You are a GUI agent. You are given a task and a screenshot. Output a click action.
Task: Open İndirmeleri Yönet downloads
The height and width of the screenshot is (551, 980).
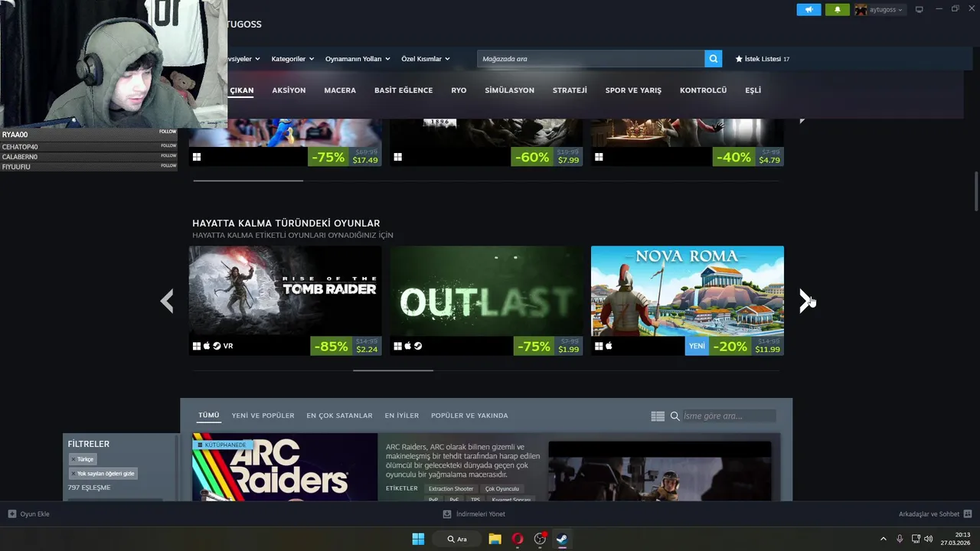[475, 514]
